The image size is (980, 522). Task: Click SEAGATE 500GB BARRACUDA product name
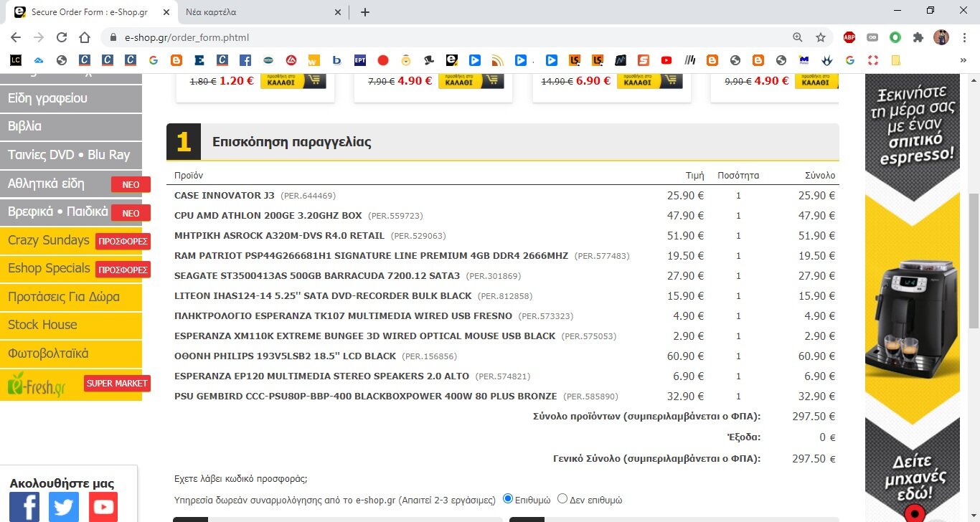[317, 275]
